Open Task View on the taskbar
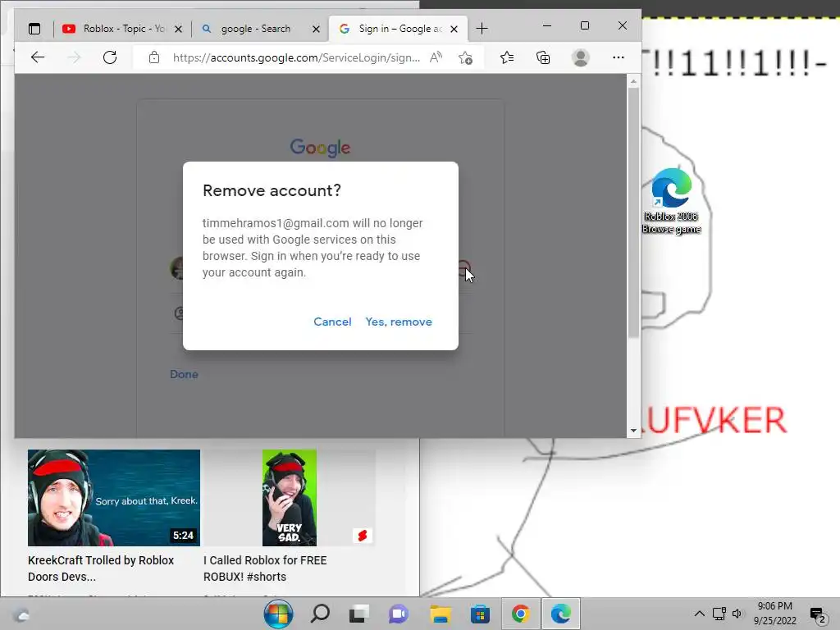The height and width of the screenshot is (630, 840). [x=359, y=614]
